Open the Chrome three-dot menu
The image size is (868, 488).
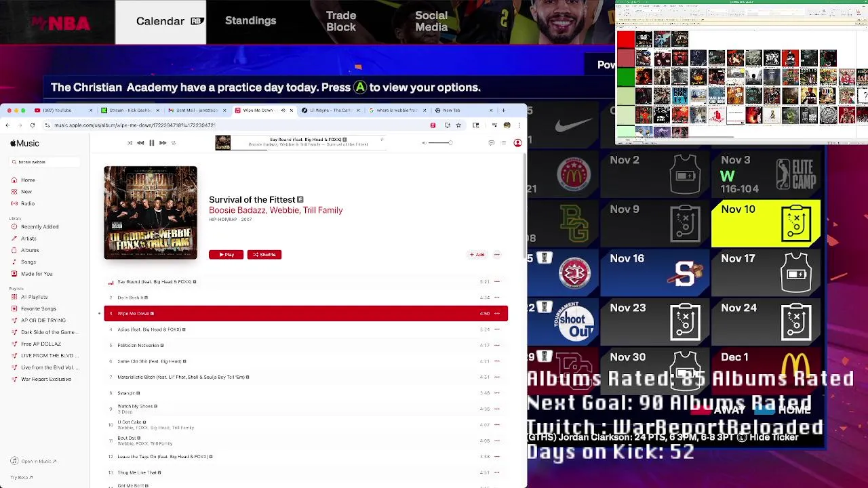(x=519, y=125)
